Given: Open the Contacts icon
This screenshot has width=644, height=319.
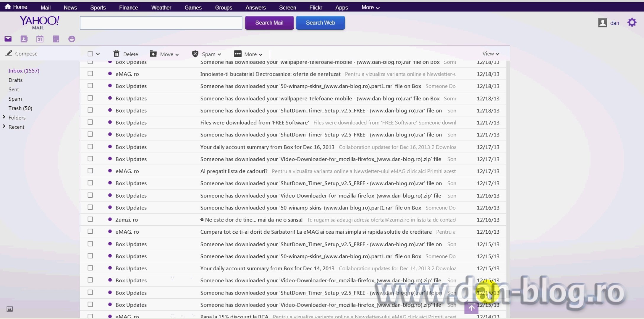Looking at the screenshot, I should 24,39.
